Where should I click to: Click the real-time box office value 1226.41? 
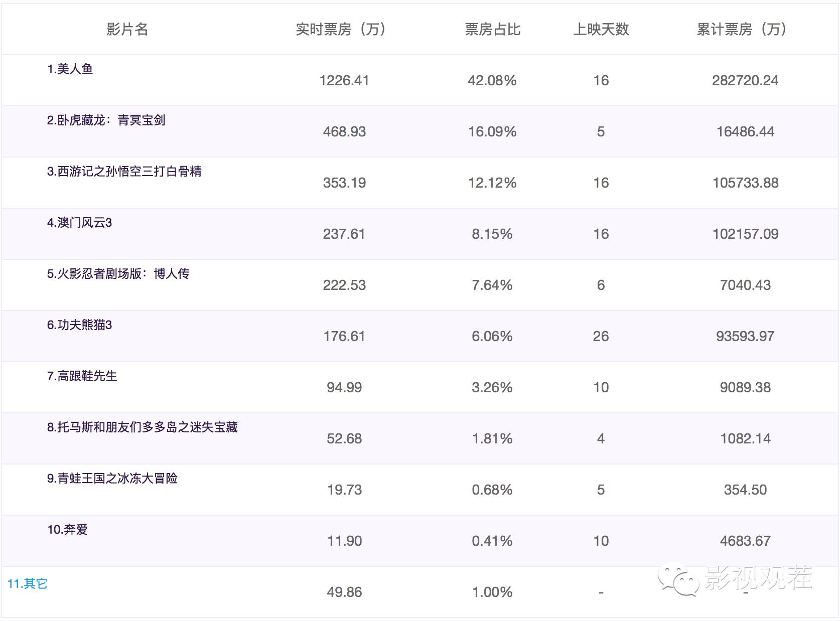(x=344, y=81)
